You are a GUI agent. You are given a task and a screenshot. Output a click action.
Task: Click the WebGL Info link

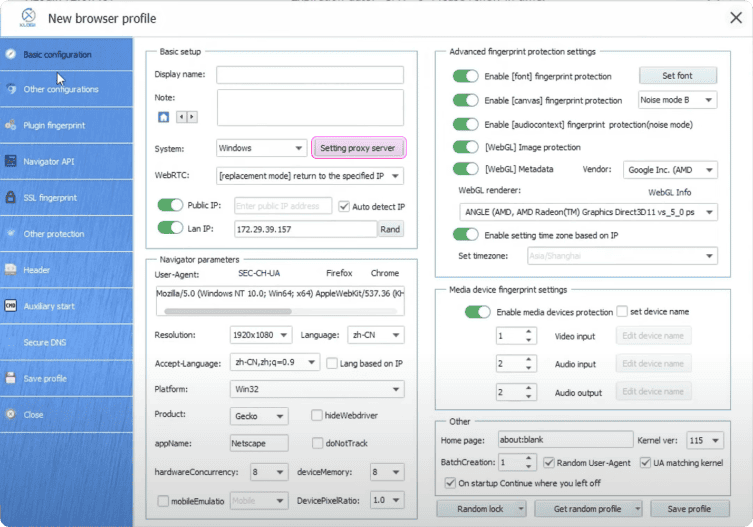pos(669,192)
